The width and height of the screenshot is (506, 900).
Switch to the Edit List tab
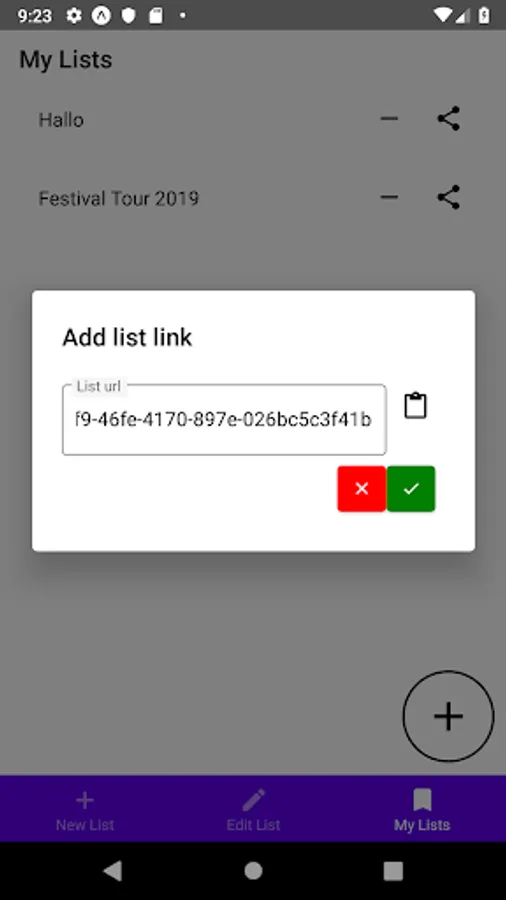[253, 810]
